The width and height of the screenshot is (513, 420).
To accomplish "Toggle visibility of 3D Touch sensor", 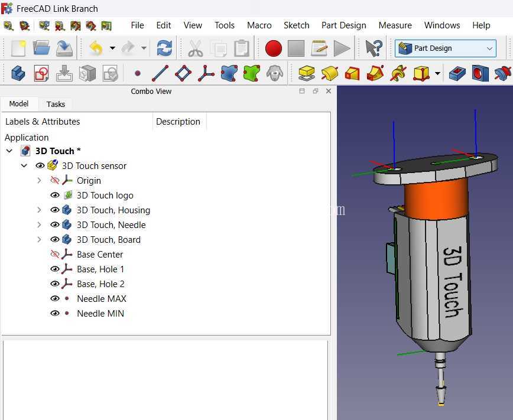I will (40, 166).
